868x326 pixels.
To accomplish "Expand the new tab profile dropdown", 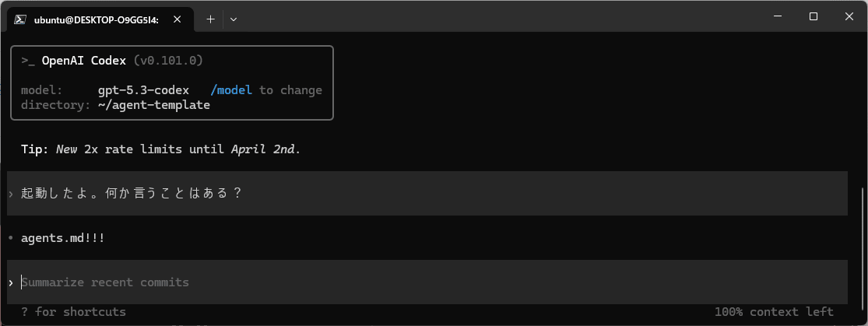I will [234, 19].
